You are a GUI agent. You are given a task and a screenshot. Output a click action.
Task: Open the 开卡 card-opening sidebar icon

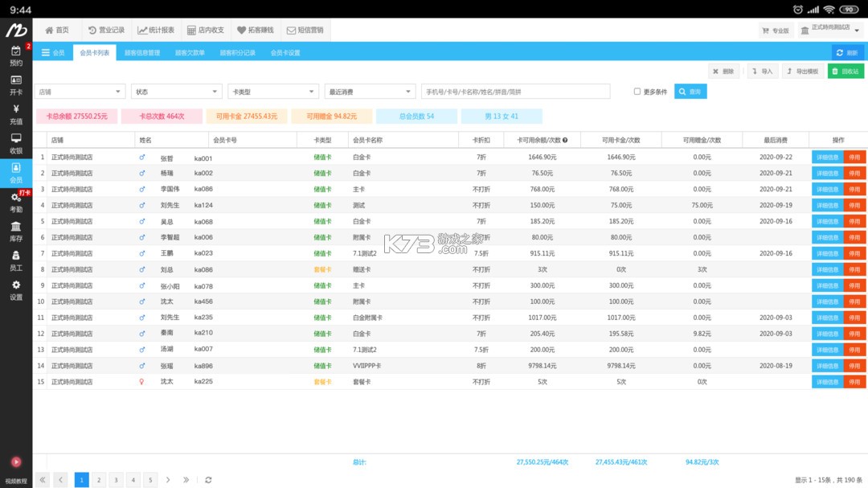pyautogui.click(x=16, y=85)
